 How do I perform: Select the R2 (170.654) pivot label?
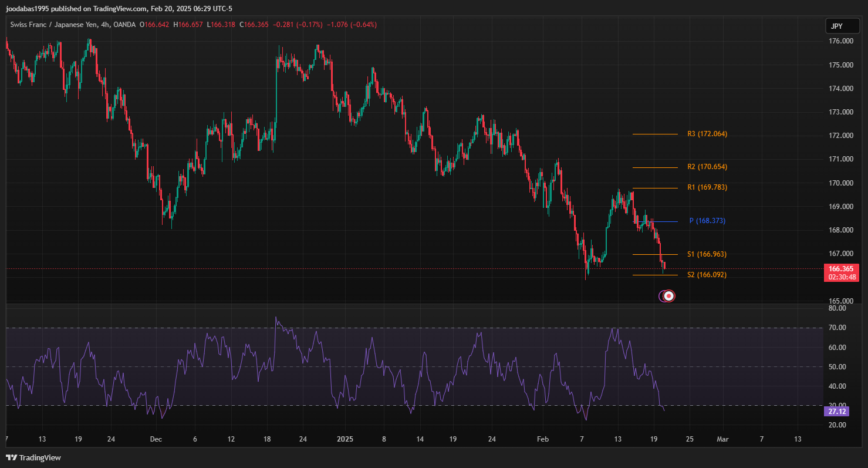(707, 167)
